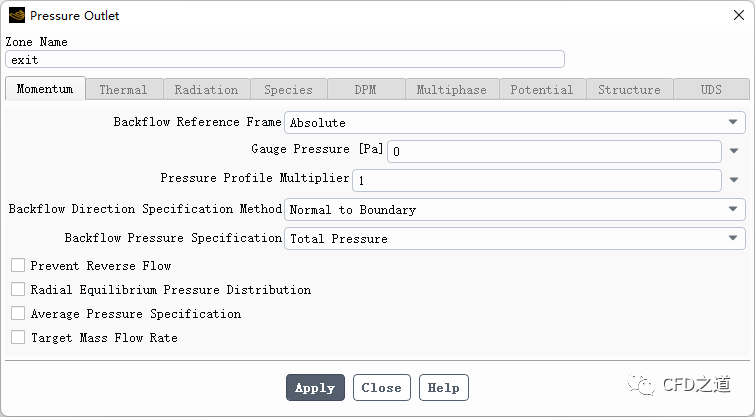This screenshot has height=417, width=755.
Task: Enable Target Mass Flow Rate checkbox
Action: click(x=18, y=338)
